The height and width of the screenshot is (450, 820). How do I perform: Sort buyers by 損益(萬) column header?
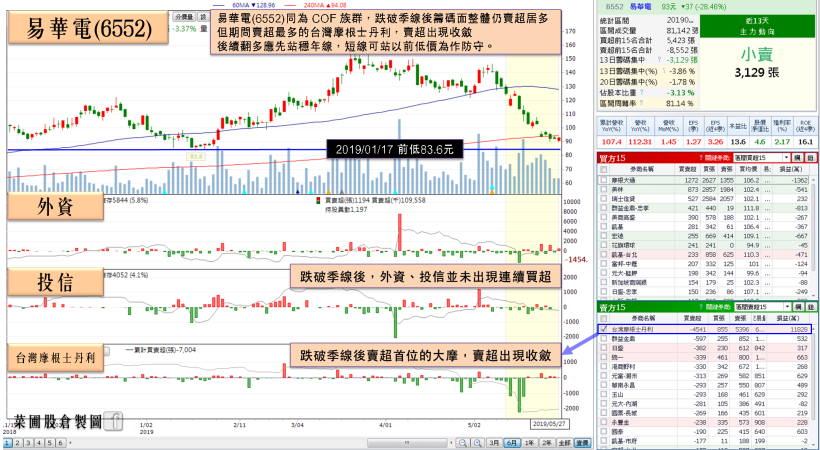tap(791, 170)
